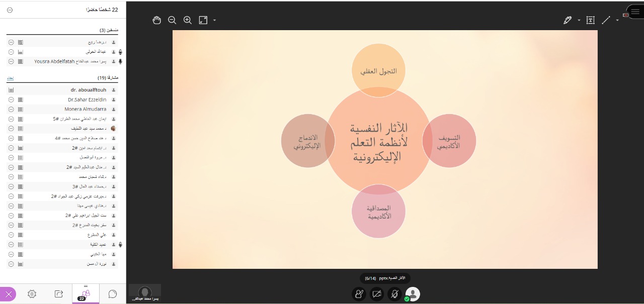Open attendee panel more options ellipsis
Screen dimensions: 644x304
click(10, 10)
